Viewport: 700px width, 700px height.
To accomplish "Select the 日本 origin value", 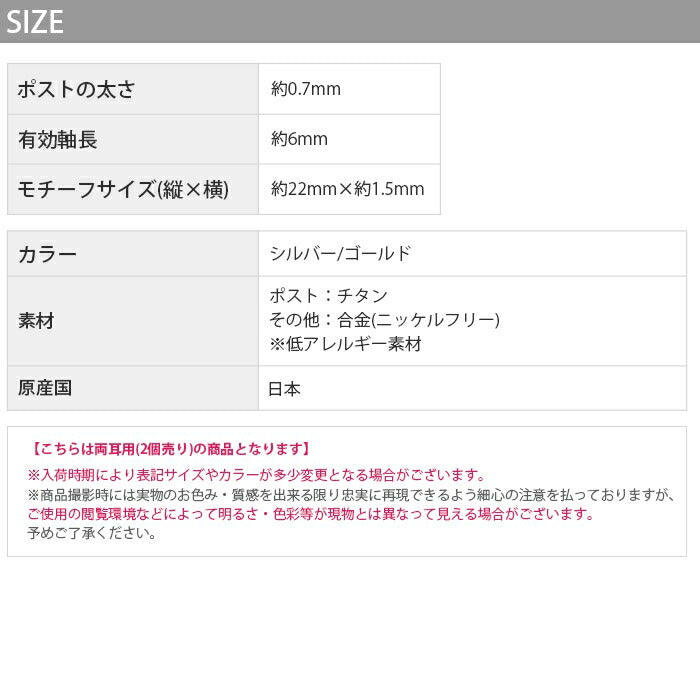I will [284, 389].
